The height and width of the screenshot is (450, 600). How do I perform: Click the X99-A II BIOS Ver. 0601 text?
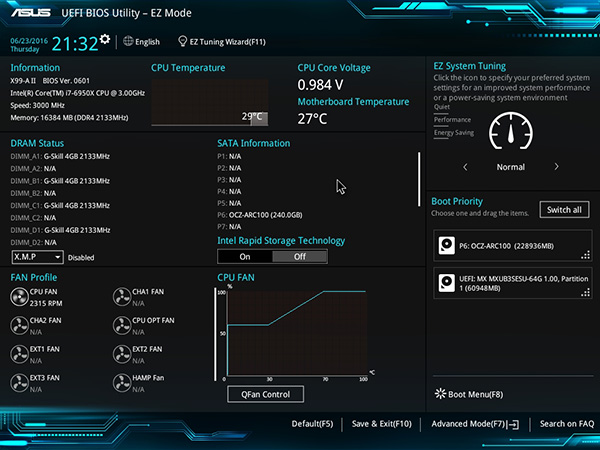point(50,81)
